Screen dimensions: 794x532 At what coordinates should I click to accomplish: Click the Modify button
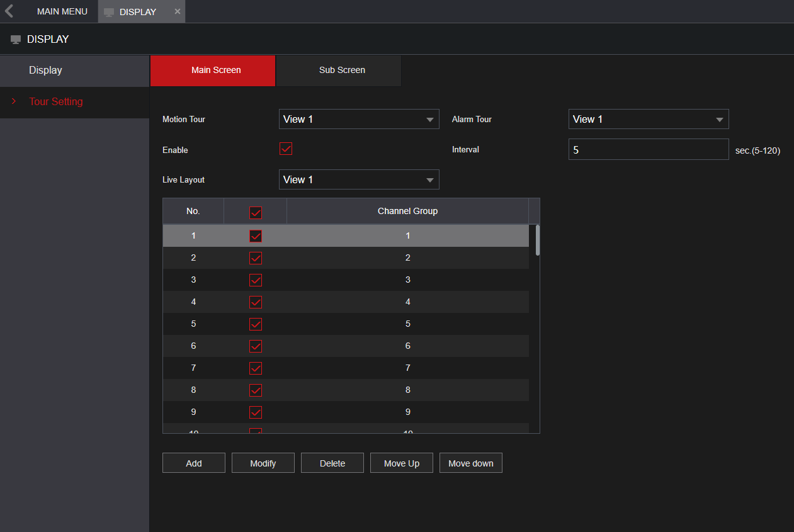tap(263, 463)
